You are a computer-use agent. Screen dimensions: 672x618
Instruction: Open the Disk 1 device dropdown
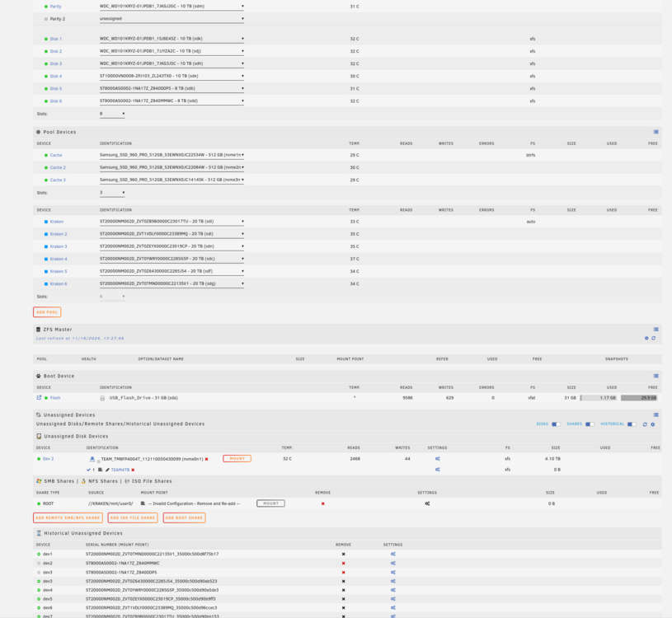[x=172, y=39]
